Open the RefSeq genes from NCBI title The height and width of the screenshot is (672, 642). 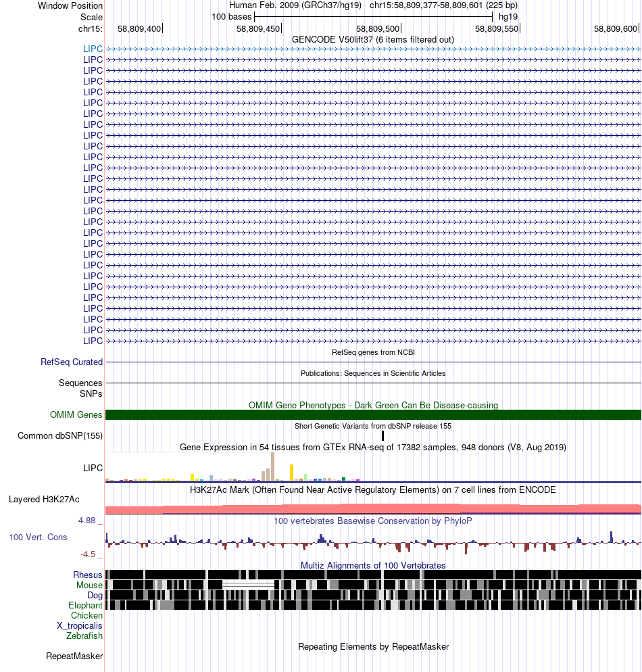pos(373,352)
